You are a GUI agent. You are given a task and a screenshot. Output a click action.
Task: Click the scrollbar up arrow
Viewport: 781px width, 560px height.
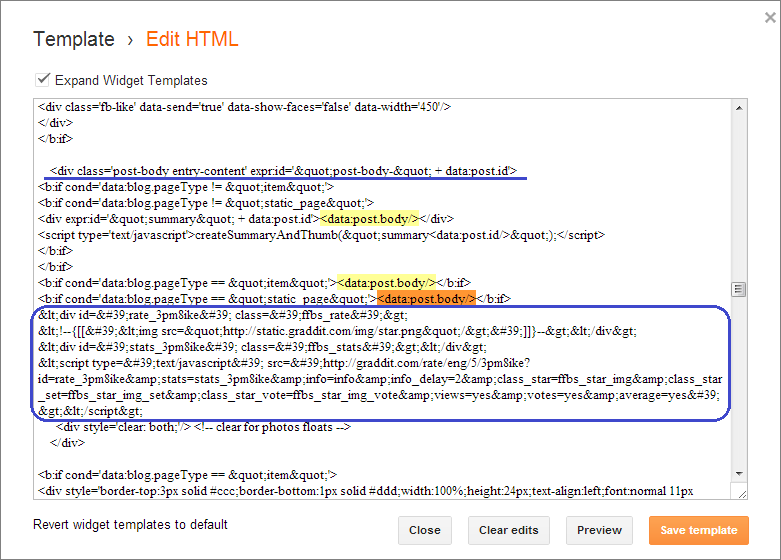pyautogui.click(x=739, y=108)
